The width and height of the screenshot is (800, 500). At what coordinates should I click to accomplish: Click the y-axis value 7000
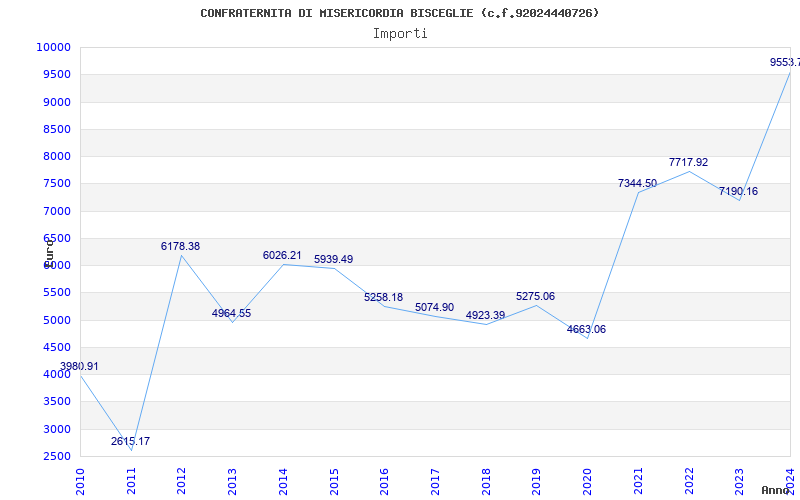(x=57, y=211)
